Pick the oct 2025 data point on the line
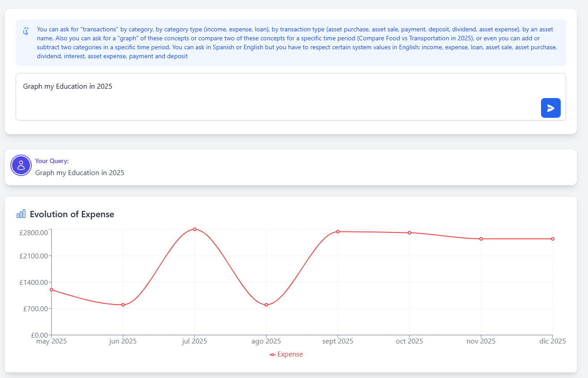Viewport: 588px width, 378px height. pyautogui.click(x=409, y=233)
